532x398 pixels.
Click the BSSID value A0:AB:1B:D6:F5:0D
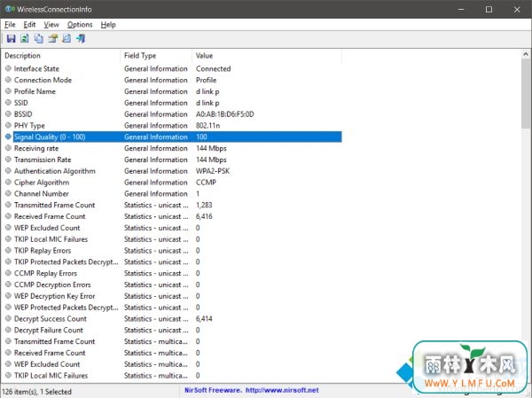pos(224,114)
